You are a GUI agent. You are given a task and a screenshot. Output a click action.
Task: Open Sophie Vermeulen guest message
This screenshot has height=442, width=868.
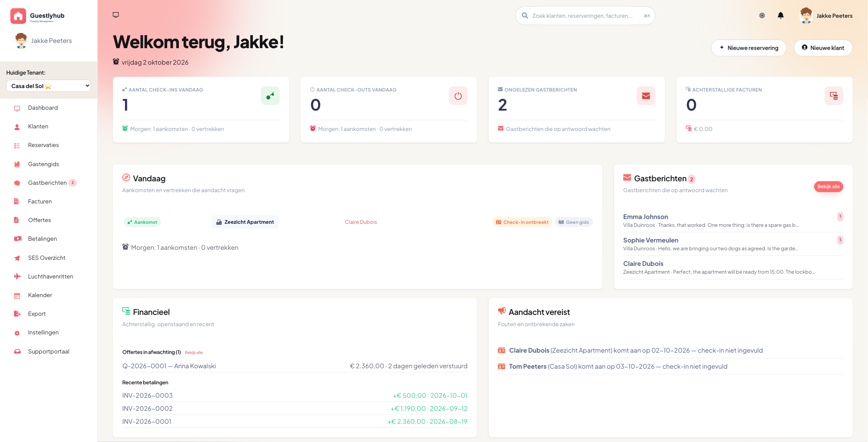pos(733,244)
